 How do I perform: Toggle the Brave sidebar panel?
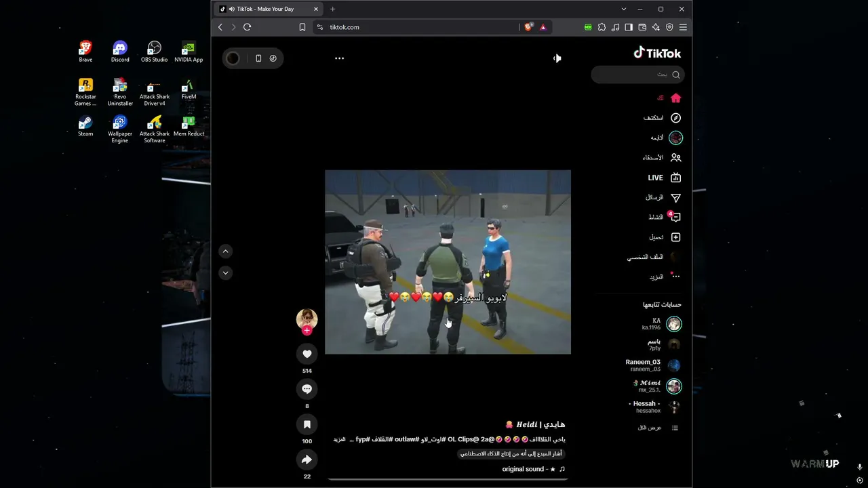[629, 27]
